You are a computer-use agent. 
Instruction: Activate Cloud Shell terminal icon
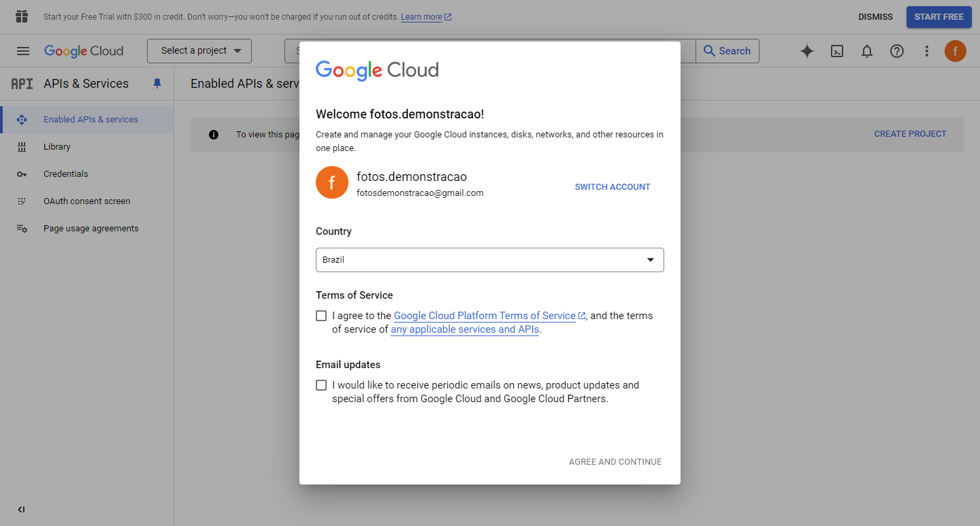click(837, 51)
